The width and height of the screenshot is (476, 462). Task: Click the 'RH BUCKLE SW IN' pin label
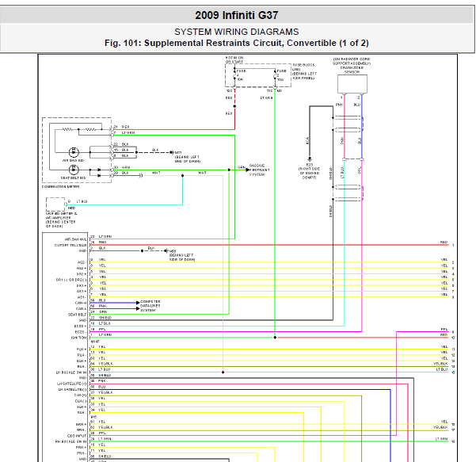point(70,441)
